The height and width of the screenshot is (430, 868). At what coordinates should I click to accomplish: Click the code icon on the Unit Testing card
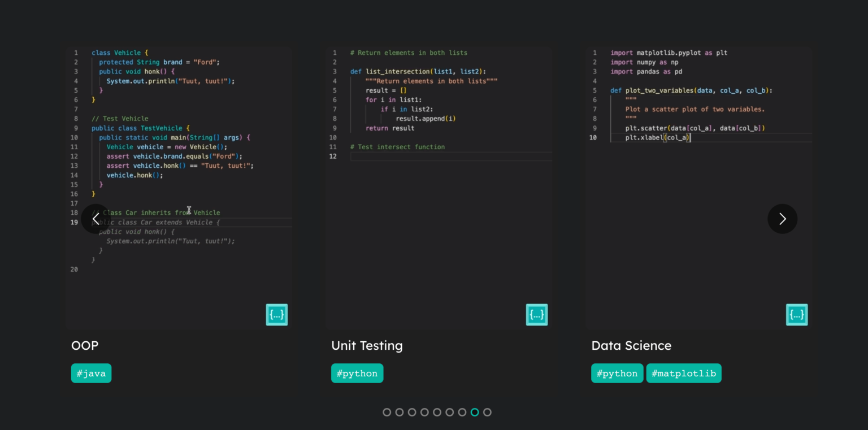click(537, 315)
